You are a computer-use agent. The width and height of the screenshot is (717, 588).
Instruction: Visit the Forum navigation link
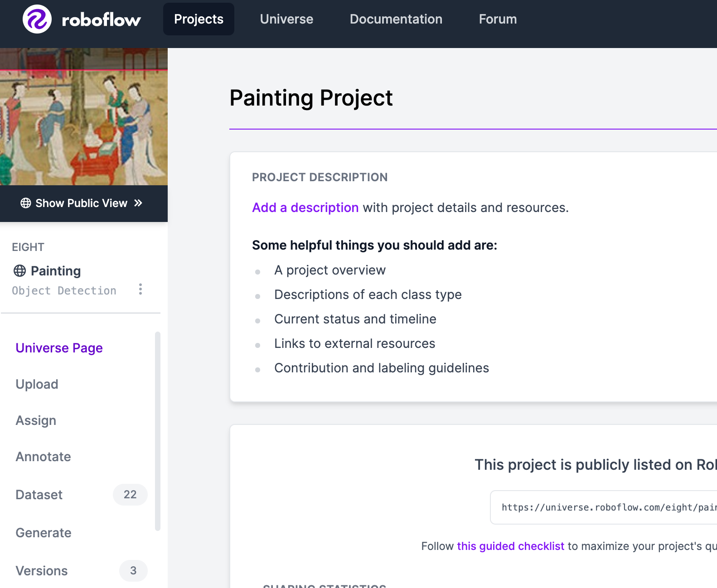498,19
